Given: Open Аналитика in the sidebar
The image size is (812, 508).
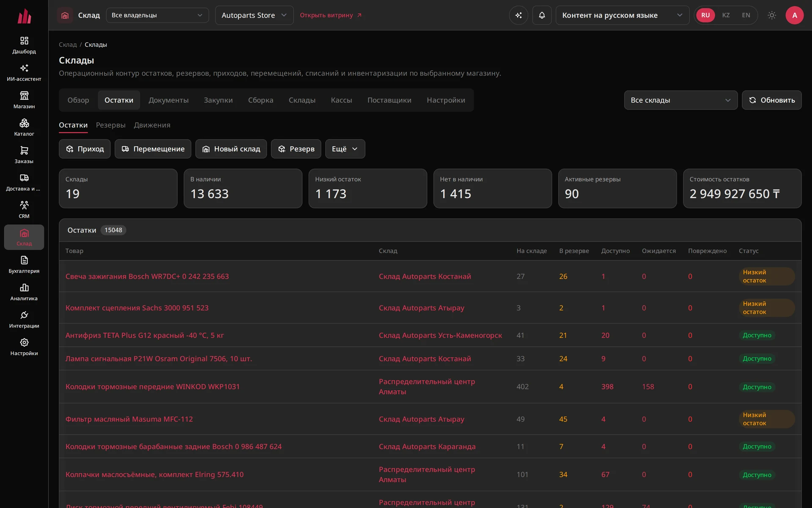Looking at the screenshot, I should (x=24, y=292).
